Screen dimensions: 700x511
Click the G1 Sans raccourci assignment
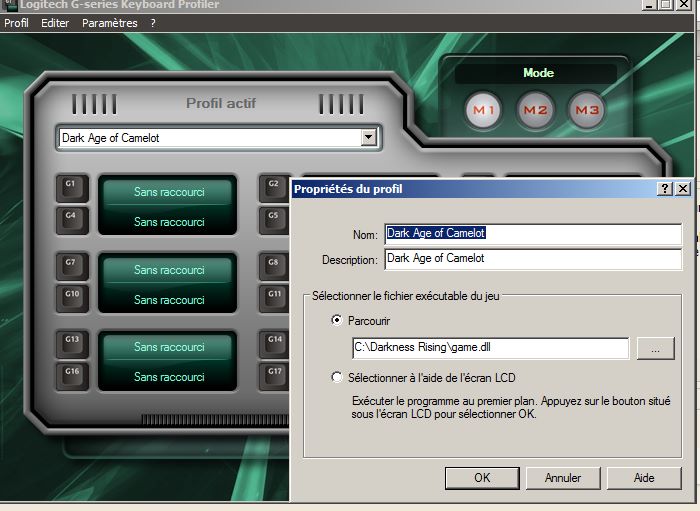(x=169, y=192)
